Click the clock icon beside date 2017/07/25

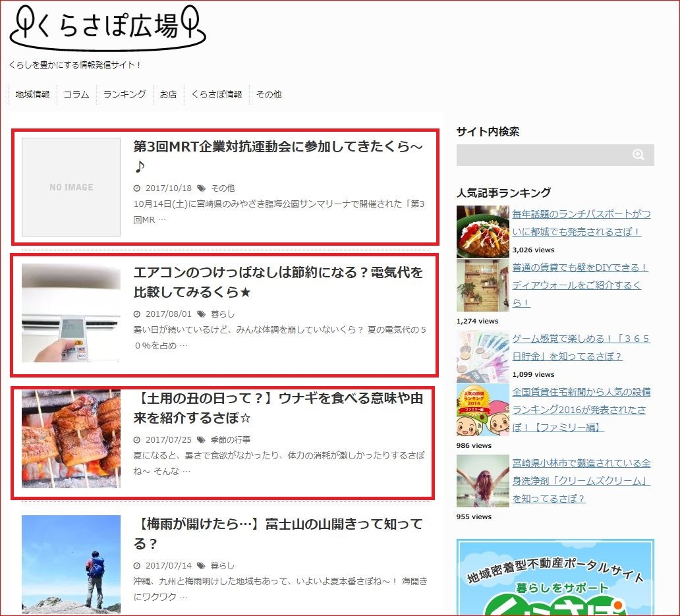pyautogui.click(x=136, y=439)
